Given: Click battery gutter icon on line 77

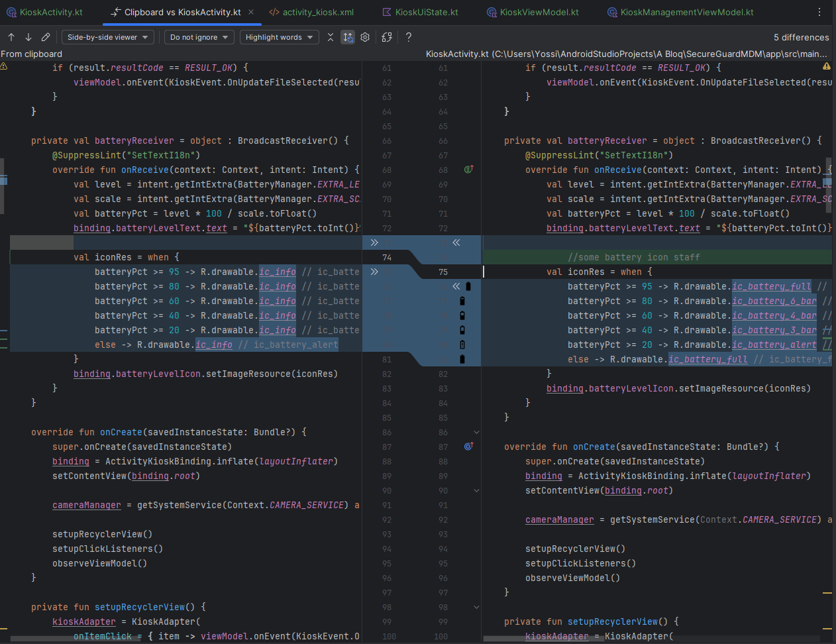Looking at the screenshot, I should click(x=462, y=301).
